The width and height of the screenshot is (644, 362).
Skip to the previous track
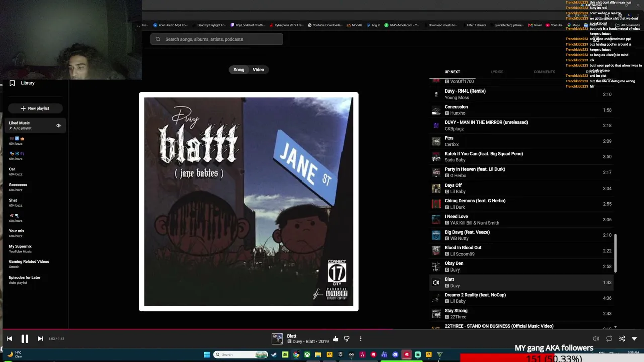(9, 339)
